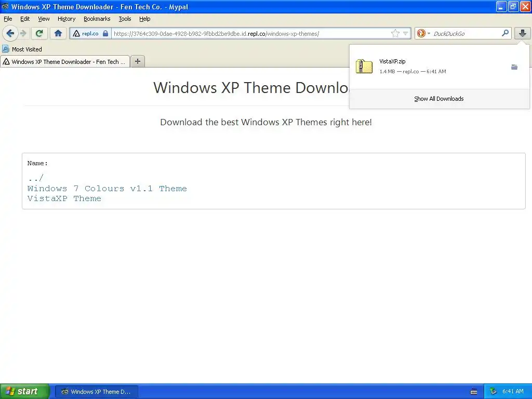Screen dimensions: 532x399
Task: Minimize the Mypal window
Action: point(501,6)
